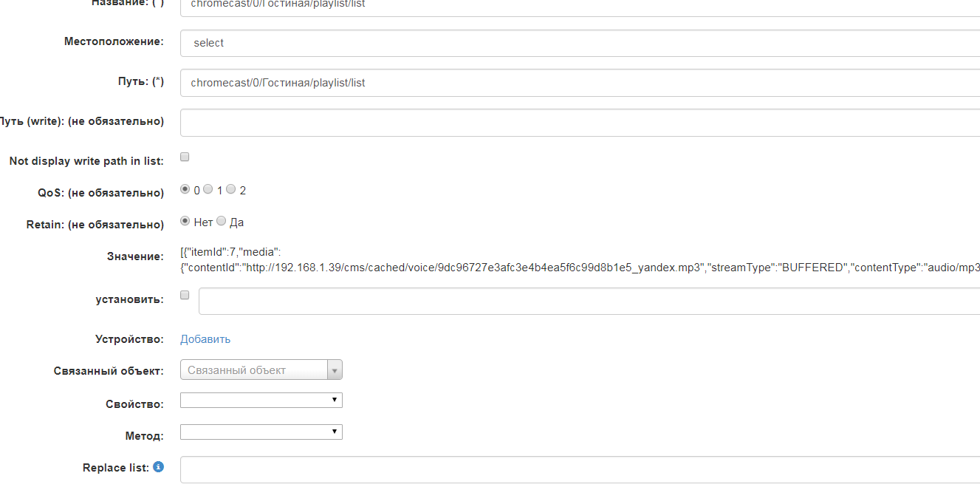
Task: Open the Свойство dropdown
Action: click(x=260, y=400)
